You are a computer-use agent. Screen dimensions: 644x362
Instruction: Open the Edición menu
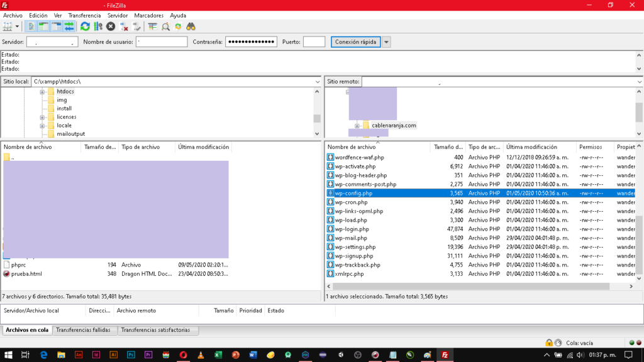coord(38,16)
